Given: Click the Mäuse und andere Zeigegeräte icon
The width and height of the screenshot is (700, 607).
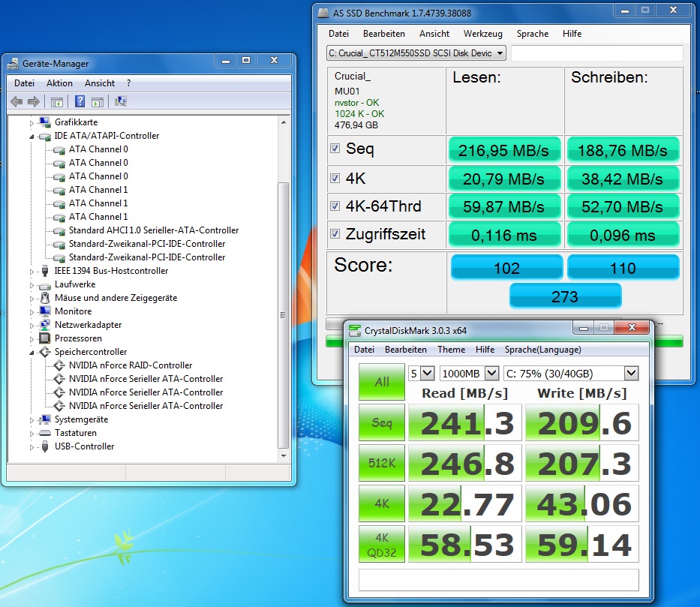Looking at the screenshot, I should (45, 298).
